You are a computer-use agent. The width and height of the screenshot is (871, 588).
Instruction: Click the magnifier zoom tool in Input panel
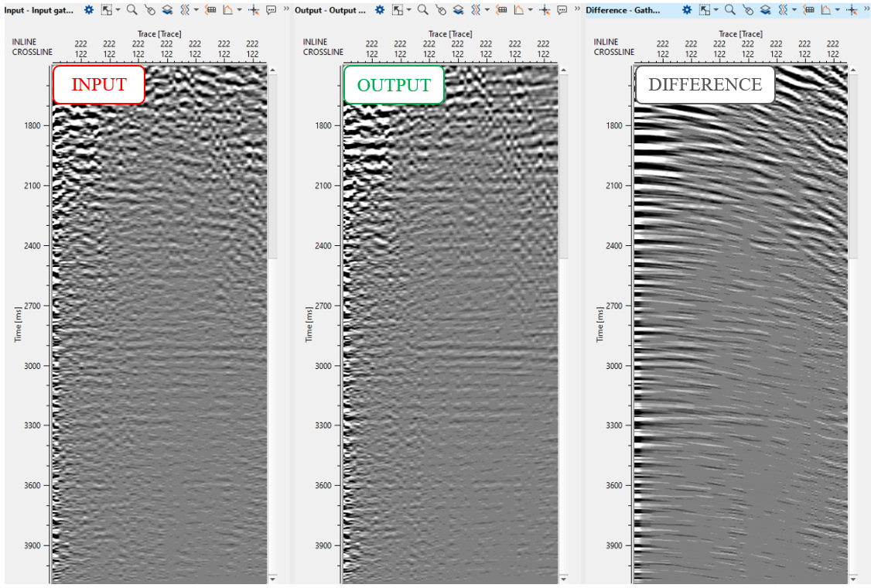point(132,10)
